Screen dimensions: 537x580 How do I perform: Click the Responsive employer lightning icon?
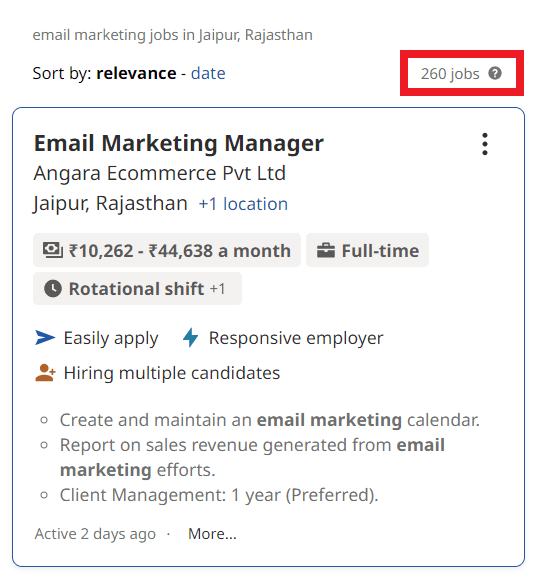tap(190, 337)
